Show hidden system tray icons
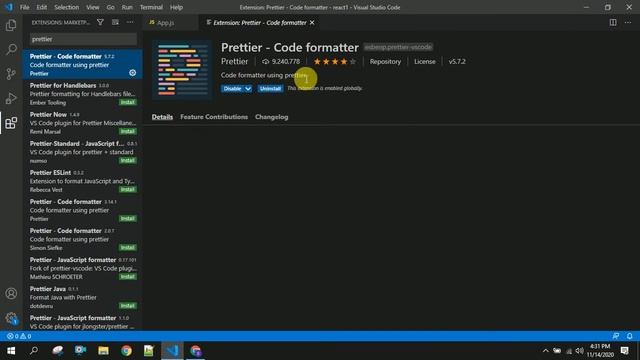The width and height of the screenshot is (640, 360). (x=545, y=351)
